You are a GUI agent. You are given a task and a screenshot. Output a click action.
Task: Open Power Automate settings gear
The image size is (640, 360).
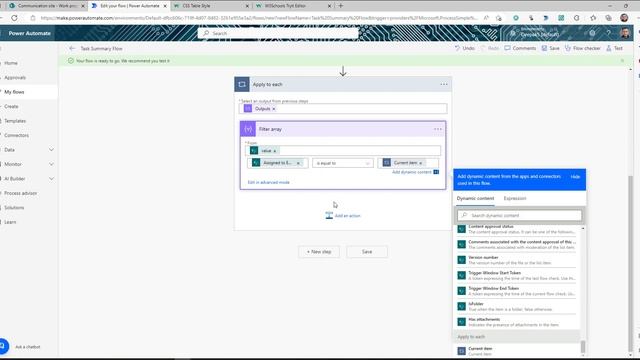point(592,33)
